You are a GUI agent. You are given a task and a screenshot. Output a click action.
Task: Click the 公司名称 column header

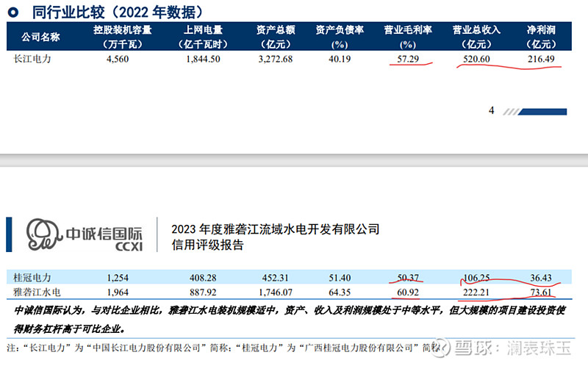coord(40,37)
